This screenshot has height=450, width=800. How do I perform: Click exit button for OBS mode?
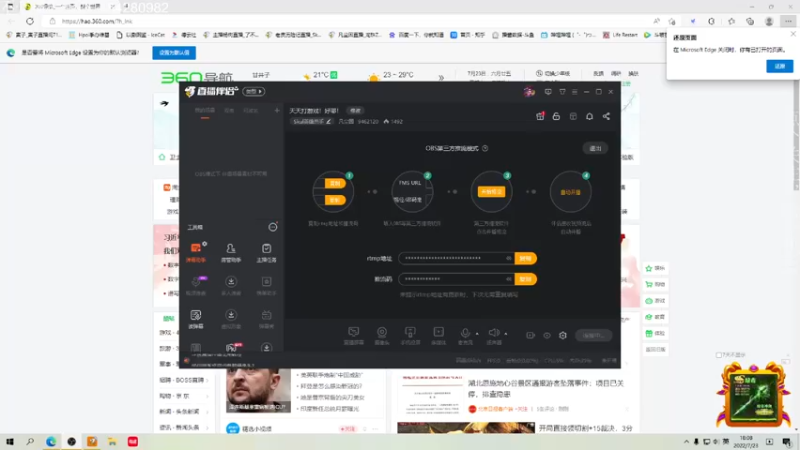click(x=595, y=148)
